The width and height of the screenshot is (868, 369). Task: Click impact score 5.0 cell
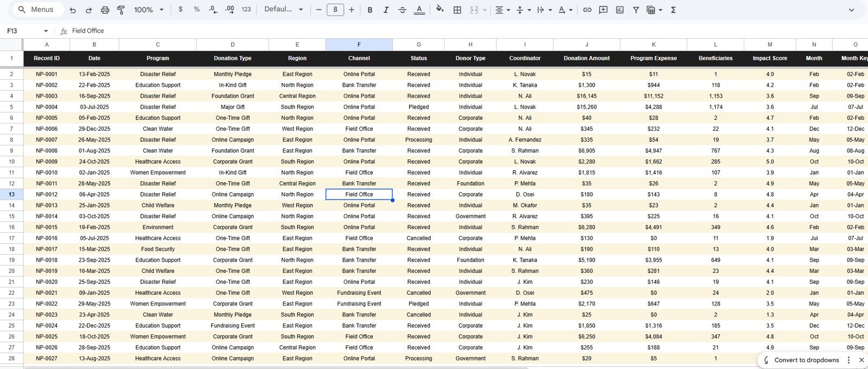click(770, 162)
